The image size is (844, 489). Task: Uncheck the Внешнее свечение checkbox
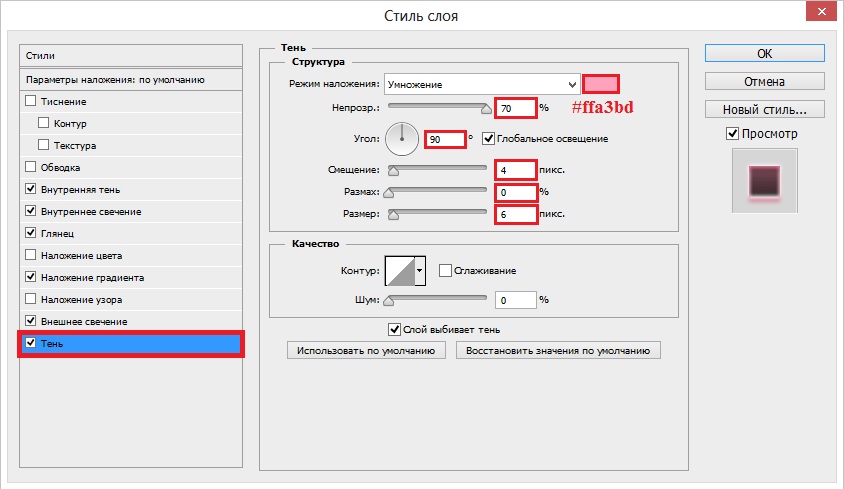(x=31, y=320)
